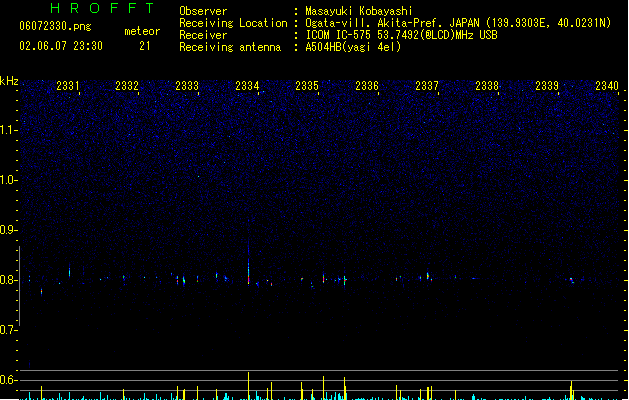This screenshot has height=400, width=629.
Task: Select the filename 06072330.png
Action: (55, 26)
